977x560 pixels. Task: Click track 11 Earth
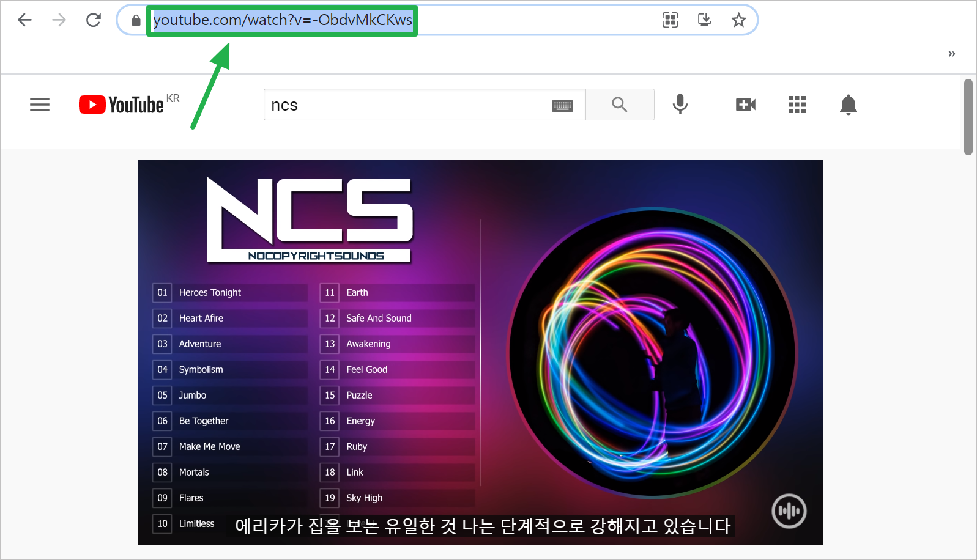(398, 292)
